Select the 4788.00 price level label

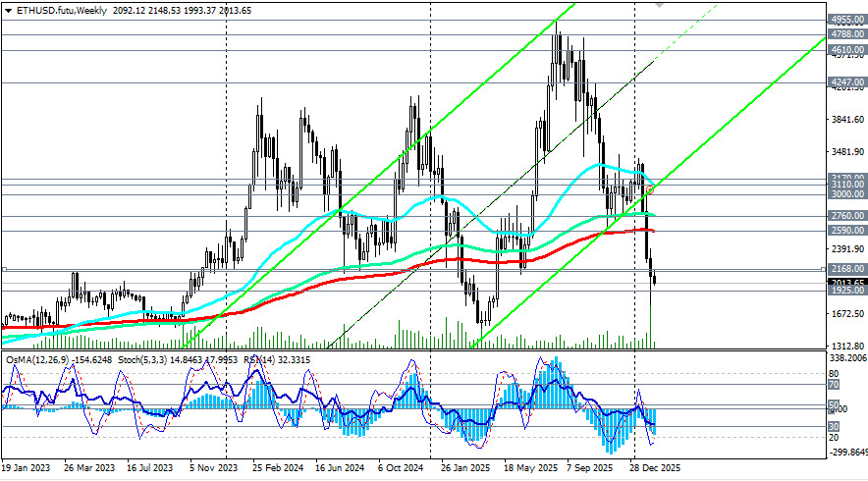pyautogui.click(x=845, y=32)
